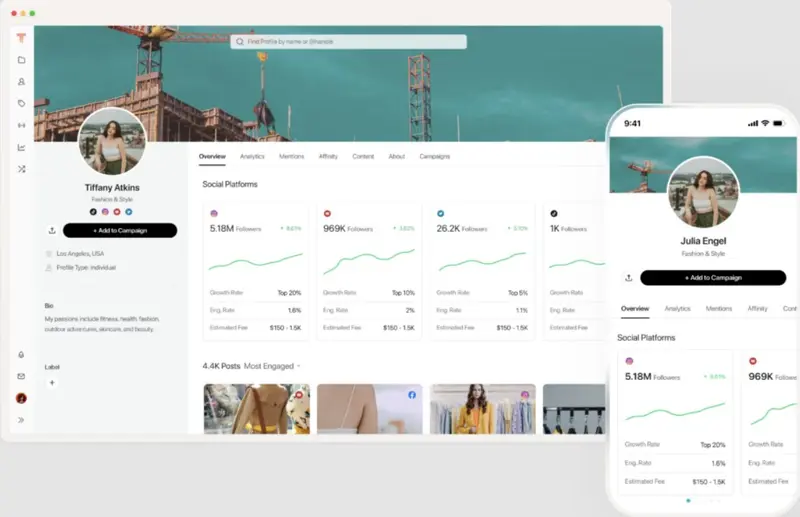800x517 pixels.
Task: Click the Find Profile search field
Action: point(348,42)
